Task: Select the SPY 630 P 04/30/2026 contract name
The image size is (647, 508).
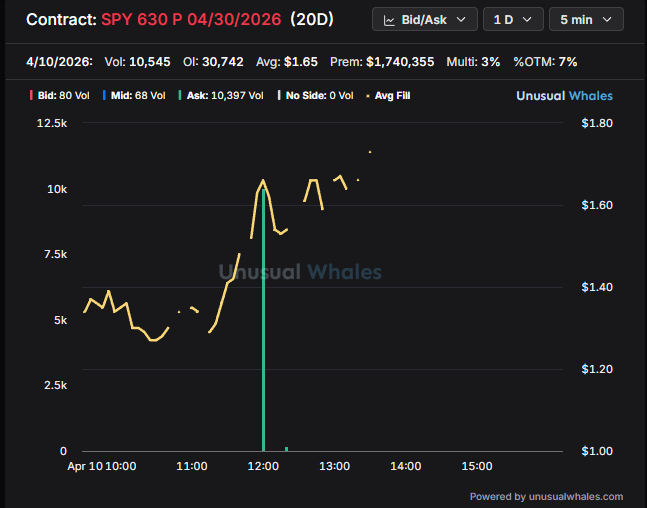Action: coord(191,19)
